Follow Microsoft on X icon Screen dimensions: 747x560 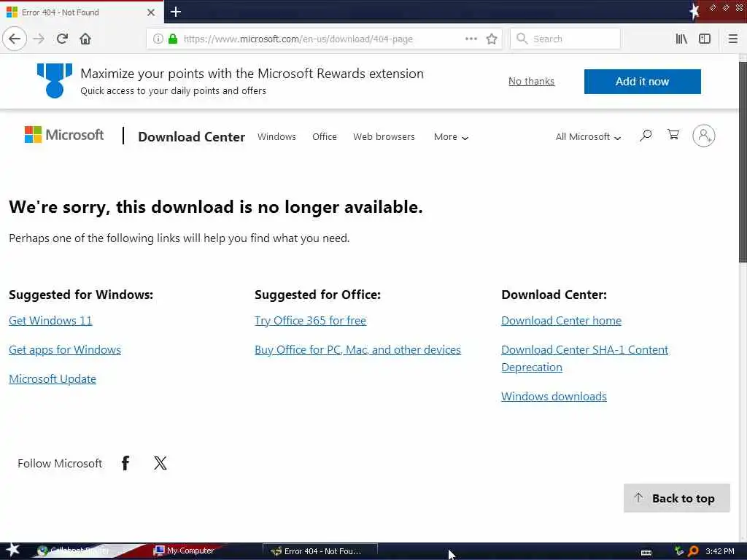(x=160, y=463)
